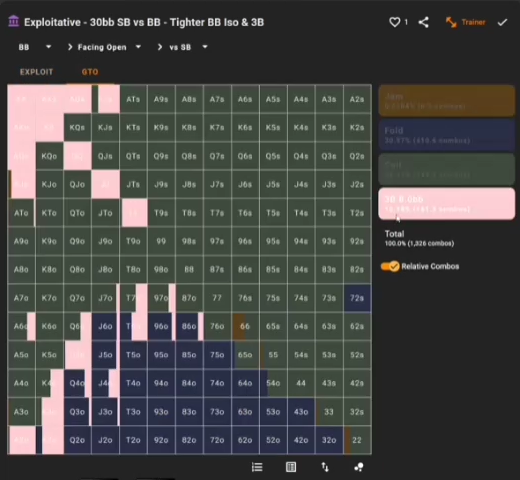Image resolution: width=520 pixels, height=480 pixels.
Task: Open the BB position dropdown
Action: [x=35, y=47]
